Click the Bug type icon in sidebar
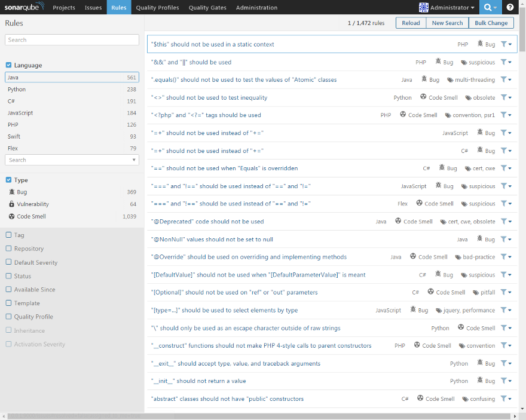526x420 pixels. pyautogui.click(x=12, y=192)
